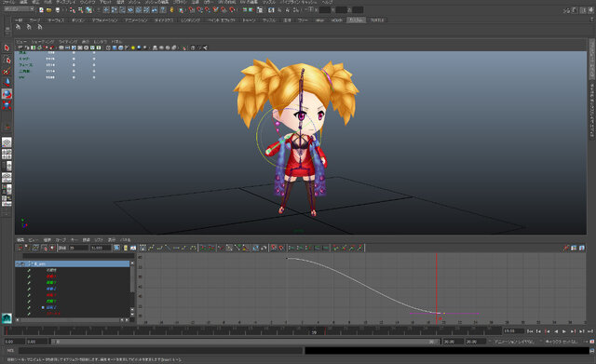Open the Shading menu in viewport panel
This screenshot has width=596, height=364.
(x=43, y=41)
